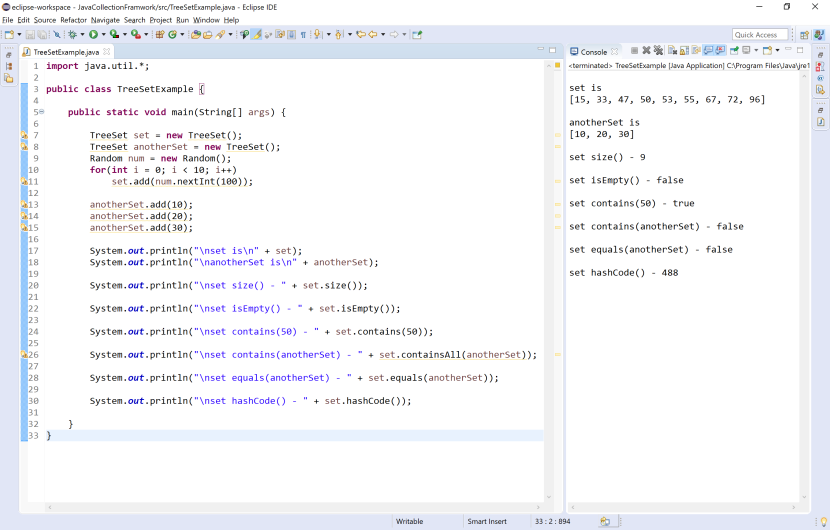
Task: Click the Back navigation yellow arrow
Action: tap(373, 34)
